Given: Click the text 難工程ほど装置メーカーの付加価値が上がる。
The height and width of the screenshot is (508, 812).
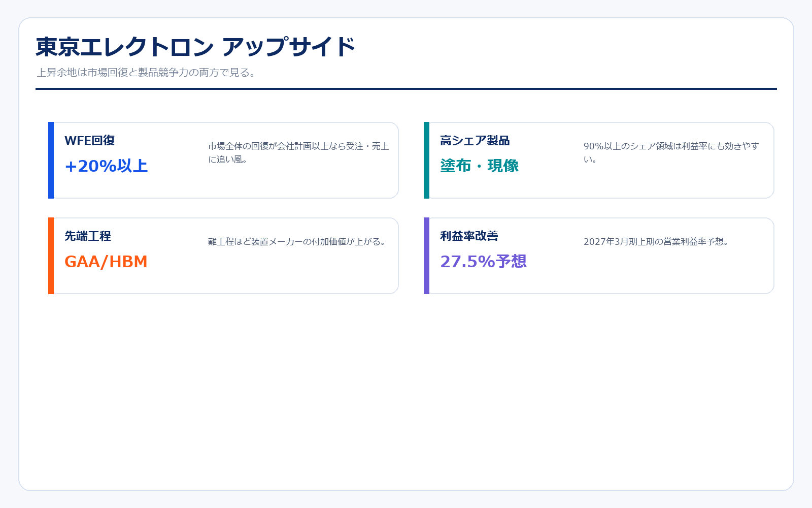Looking at the screenshot, I should 298,242.
